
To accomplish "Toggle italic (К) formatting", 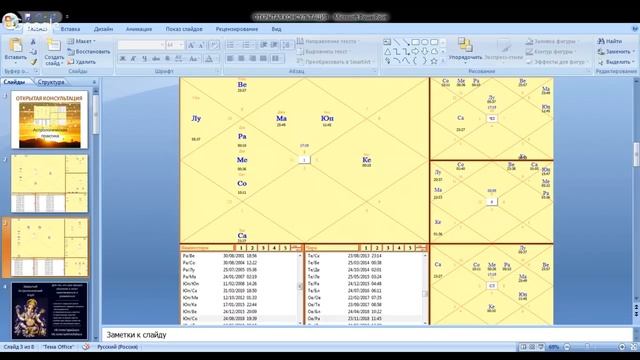I will 133,59.
